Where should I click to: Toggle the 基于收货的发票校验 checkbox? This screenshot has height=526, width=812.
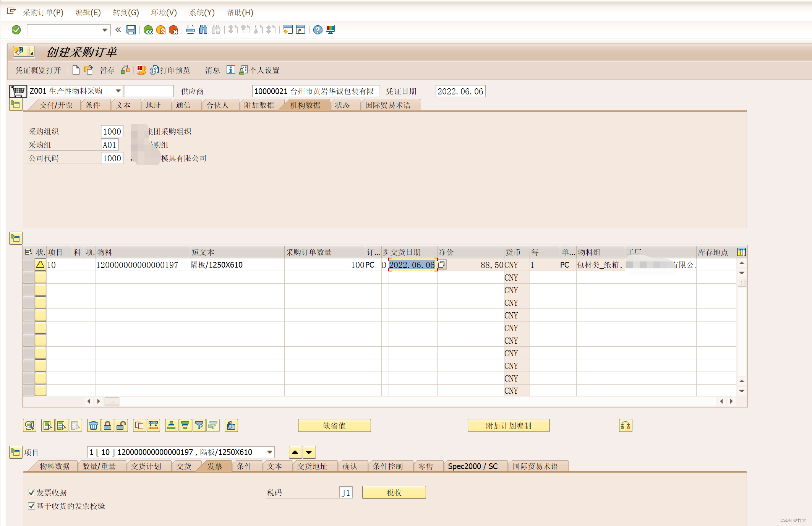pyautogui.click(x=32, y=506)
